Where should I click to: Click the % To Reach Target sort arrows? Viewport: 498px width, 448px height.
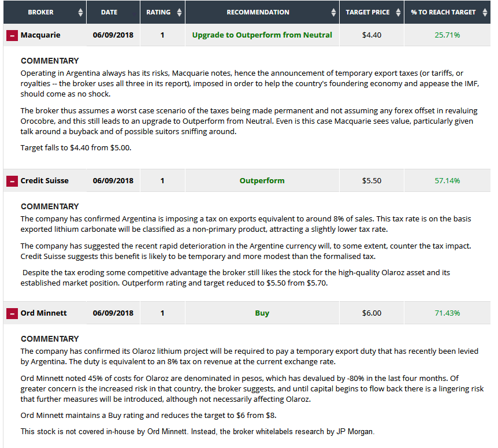[x=485, y=12]
